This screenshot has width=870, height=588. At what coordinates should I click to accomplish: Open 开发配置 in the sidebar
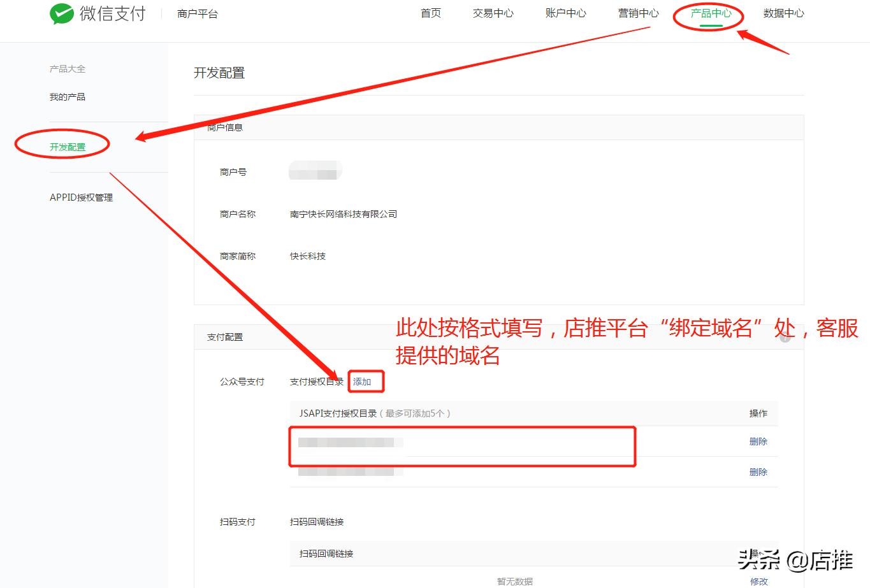[x=68, y=147]
